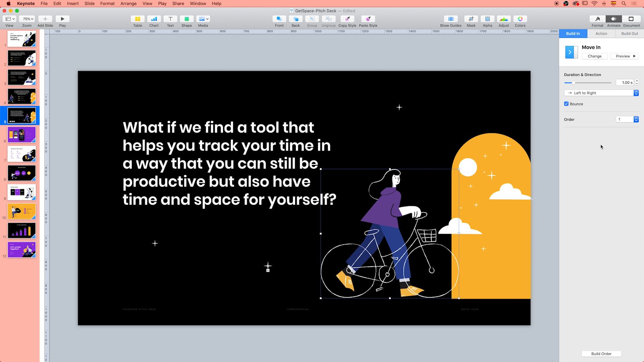The width and height of the screenshot is (644, 362).
Task: Select slide 6 thumbnail
Action: 21,135
